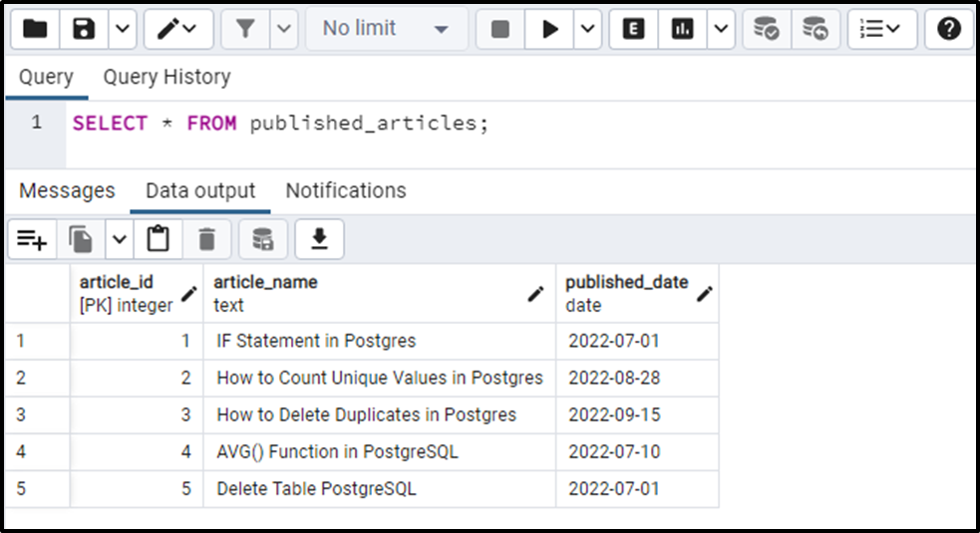
Task: Rollback the database transaction
Action: pyautogui.click(x=815, y=29)
